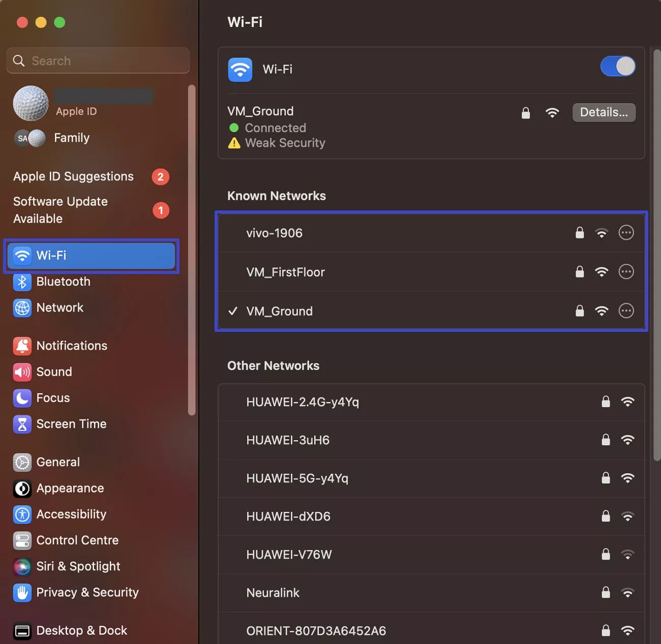
Task: Click the checkmark beside VM_Ground network
Action: point(233,311)
